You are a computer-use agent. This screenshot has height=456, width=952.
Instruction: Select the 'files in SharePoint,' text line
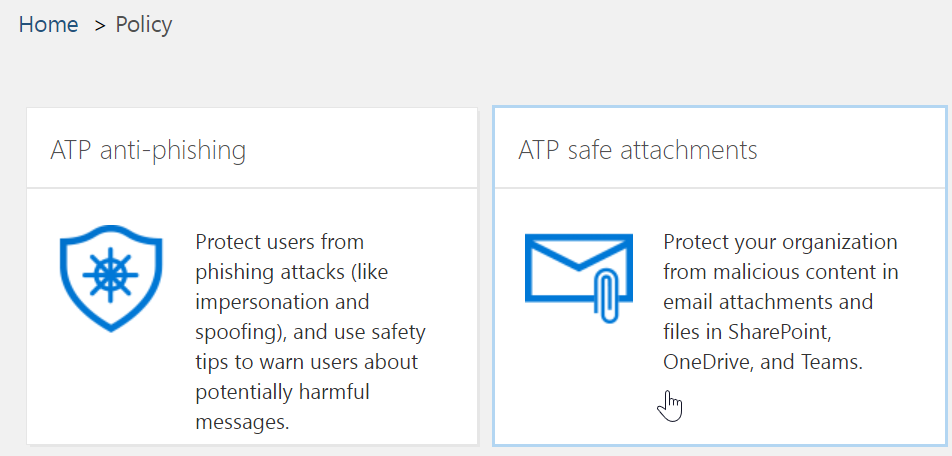click(x=748, y=332)
